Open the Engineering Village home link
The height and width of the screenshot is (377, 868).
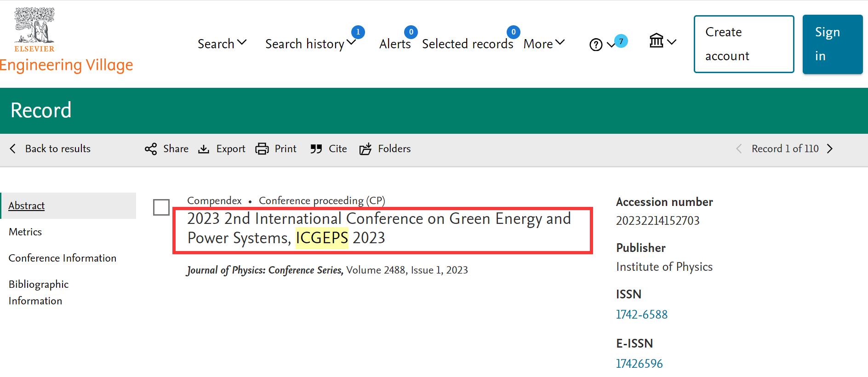click(x=66, y=65)
